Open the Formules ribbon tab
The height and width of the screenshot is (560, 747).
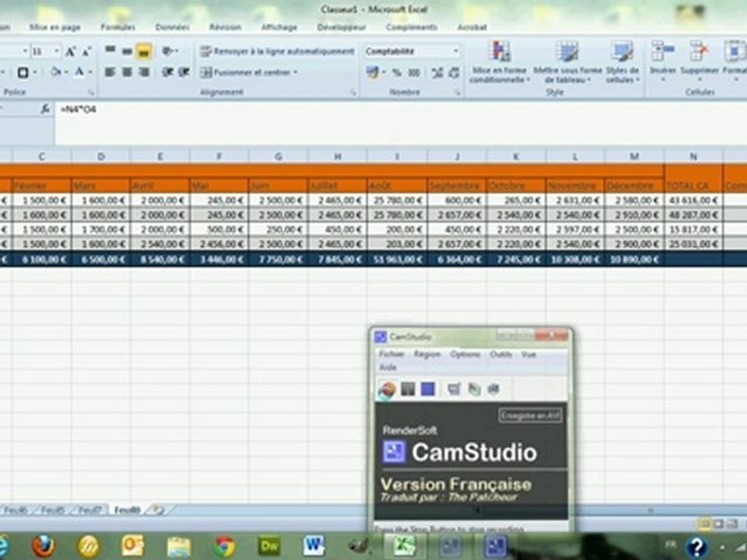tap(117, 27)
